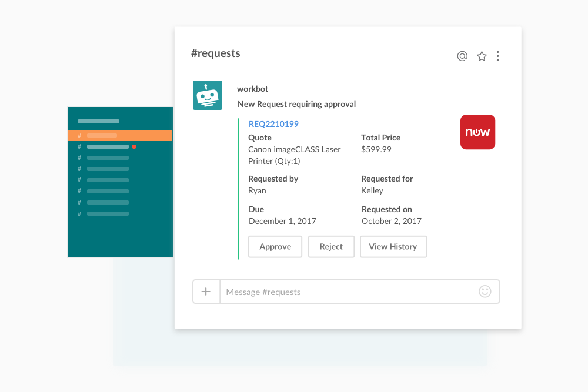Click the workbot app avatar icon
Screen dimensions: 588x392
208,95
